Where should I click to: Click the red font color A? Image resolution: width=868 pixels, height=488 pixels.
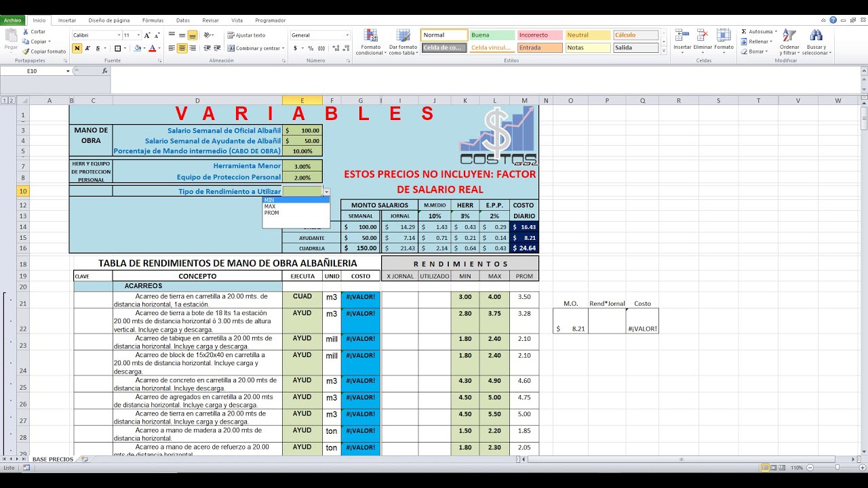click(x=152, y=48)
